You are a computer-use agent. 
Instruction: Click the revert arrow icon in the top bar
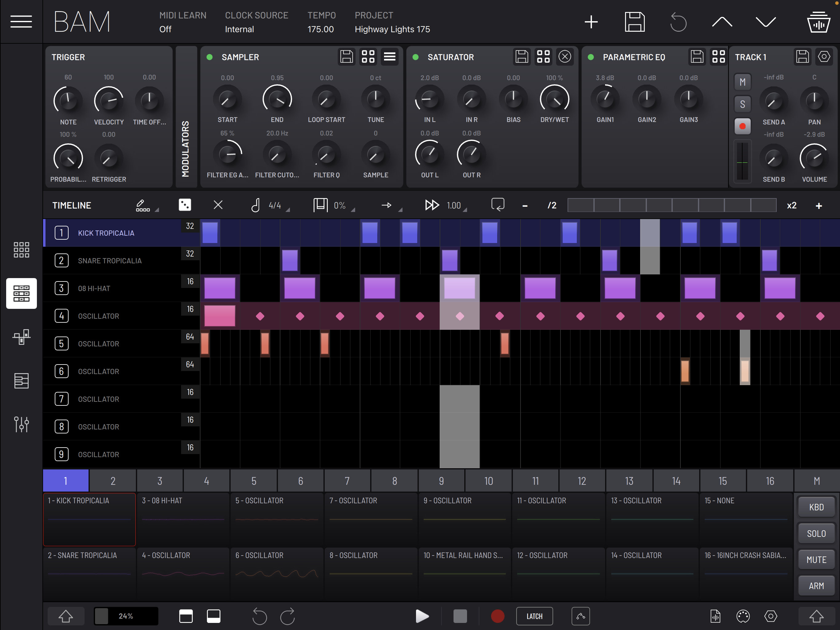(678, 22)
